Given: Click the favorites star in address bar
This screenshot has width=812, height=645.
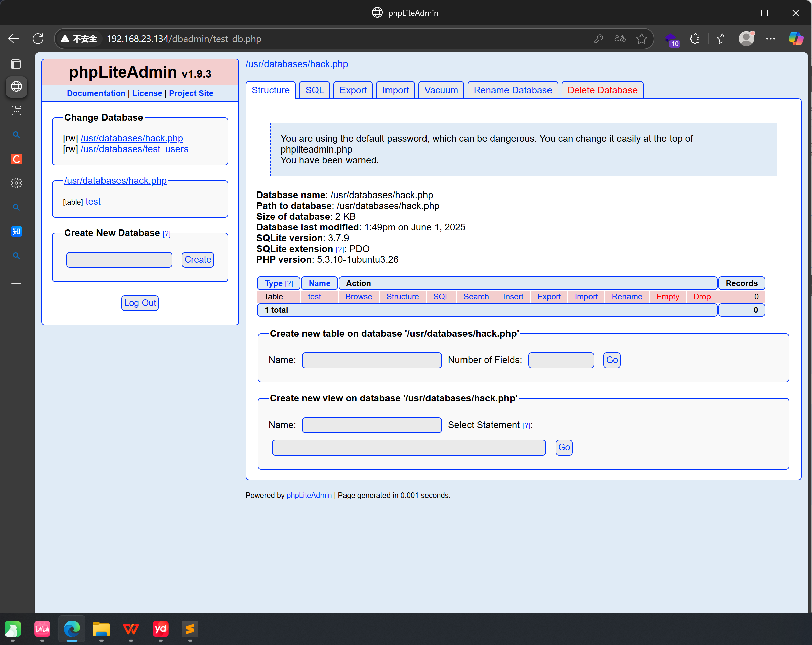Looking at the screenshot, I should click(641, 38).
